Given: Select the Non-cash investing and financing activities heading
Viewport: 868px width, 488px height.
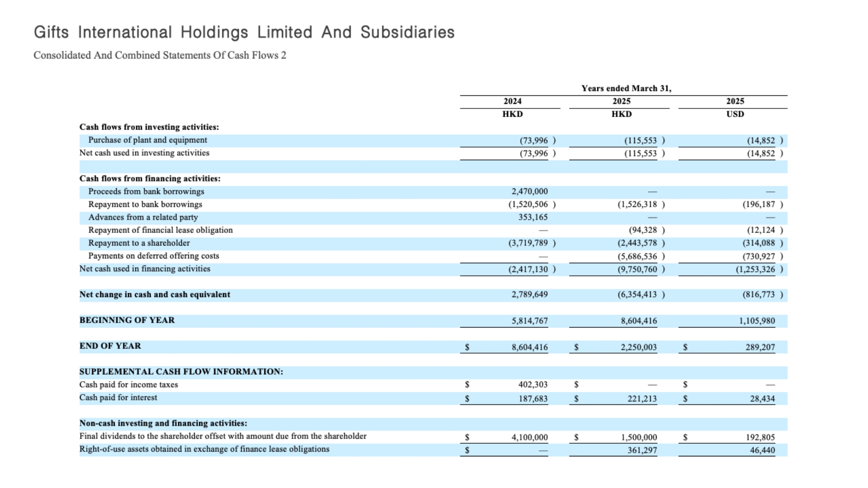Looking at the screenshot, I should (164, 423).
